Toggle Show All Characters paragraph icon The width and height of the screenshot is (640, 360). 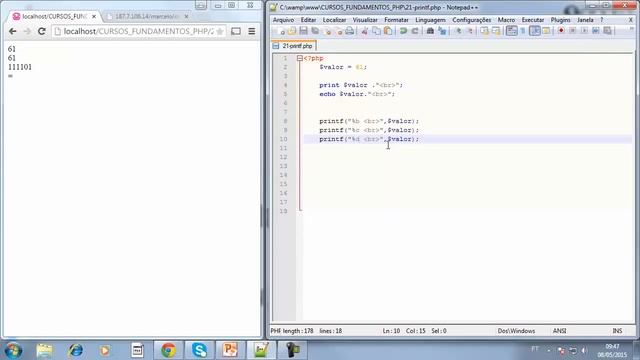coord(523,31)
